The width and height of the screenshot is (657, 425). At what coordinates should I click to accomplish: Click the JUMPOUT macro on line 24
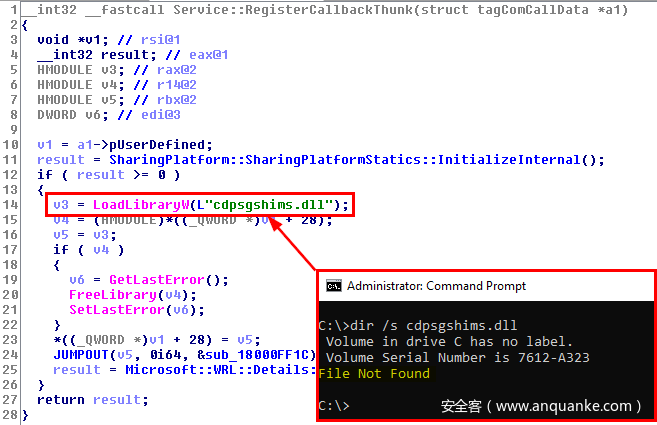81,355
